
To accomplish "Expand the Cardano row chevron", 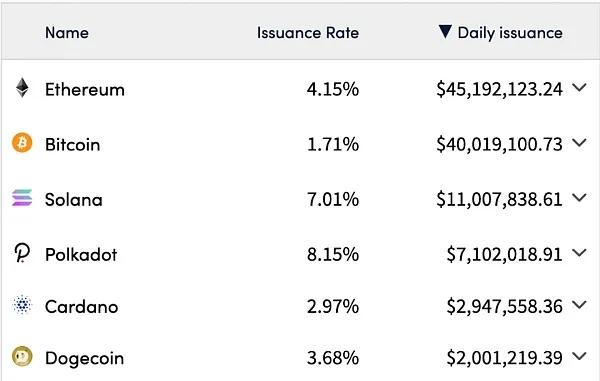I will coord(579,304).
